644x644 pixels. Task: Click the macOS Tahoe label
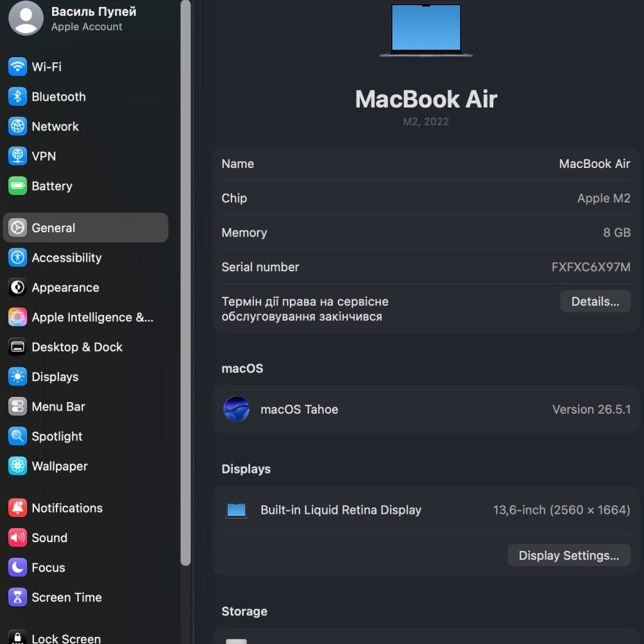pos(299,409)
